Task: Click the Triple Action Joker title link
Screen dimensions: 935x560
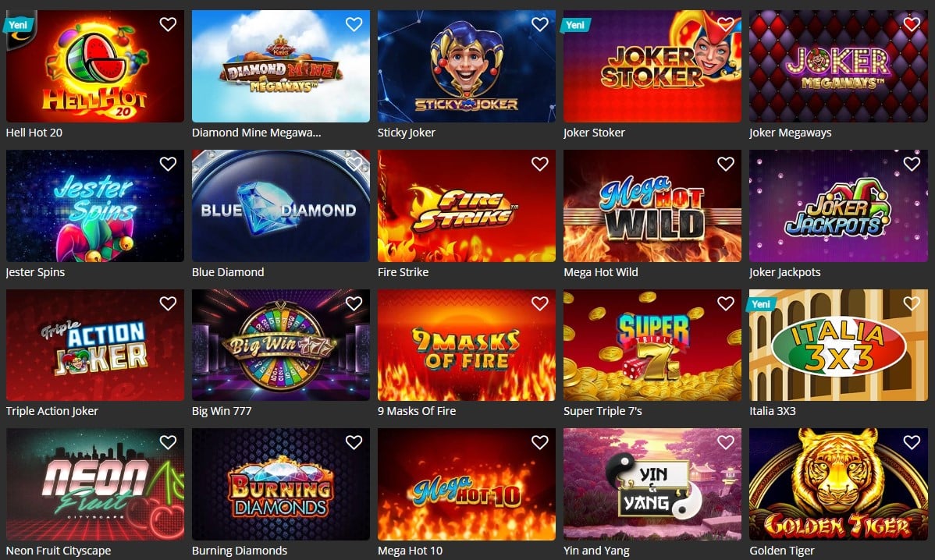Action: 52,411
